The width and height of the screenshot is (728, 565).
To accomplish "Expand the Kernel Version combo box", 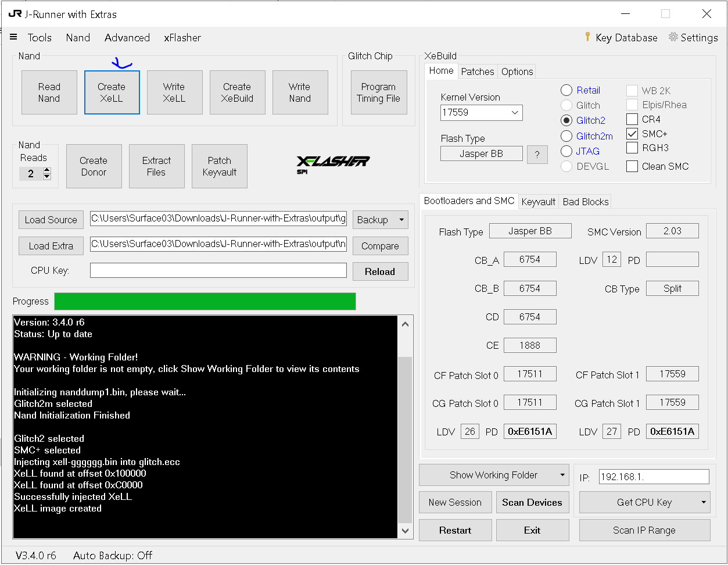I will coord(515,113).
